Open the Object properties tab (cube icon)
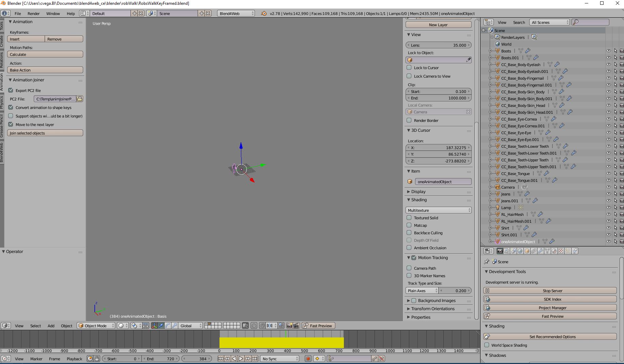Image resolution: width=624 pixels, height=364 pixels. 527,251
